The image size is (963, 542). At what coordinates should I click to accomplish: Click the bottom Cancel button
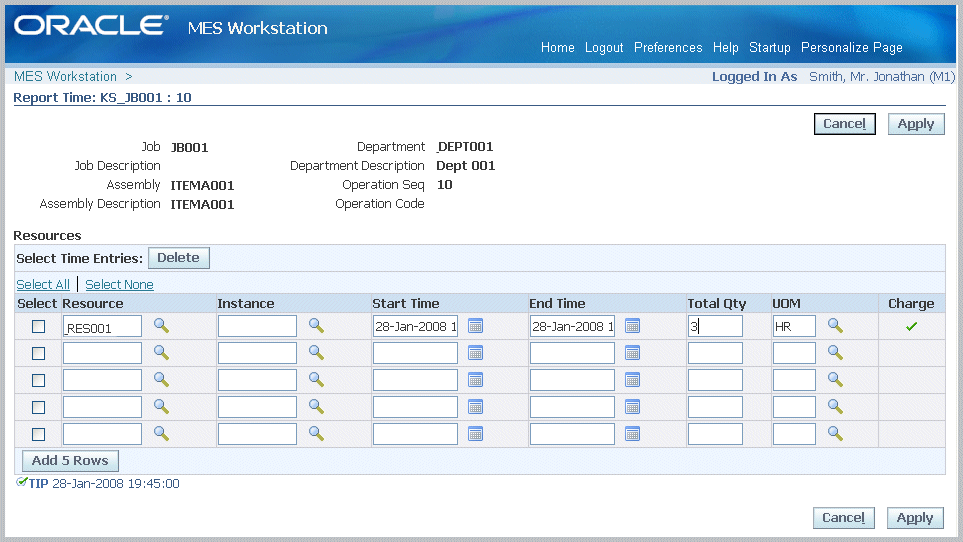pos(843,518)
